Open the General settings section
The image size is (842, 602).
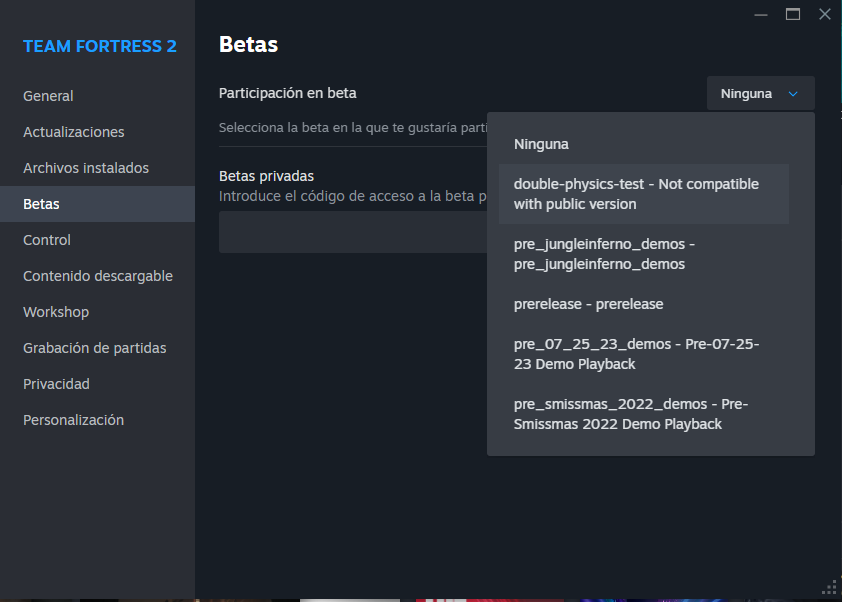(x=47, y=96)
